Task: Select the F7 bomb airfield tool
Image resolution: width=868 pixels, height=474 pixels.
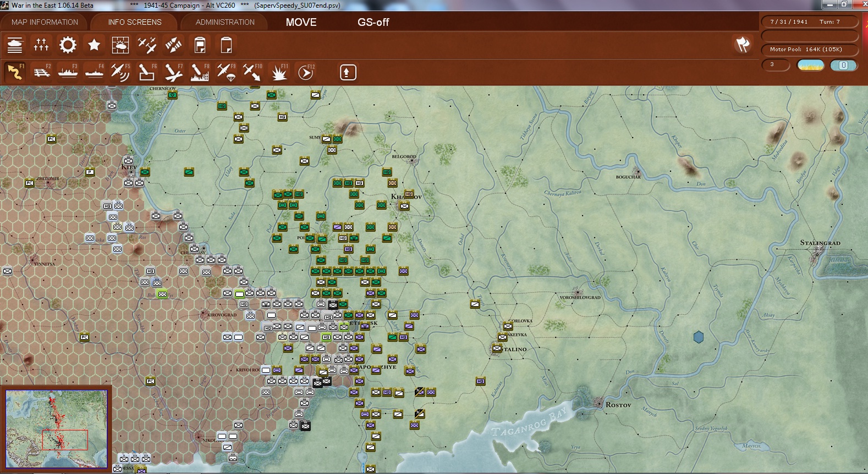Action: [x=173, y=72]
